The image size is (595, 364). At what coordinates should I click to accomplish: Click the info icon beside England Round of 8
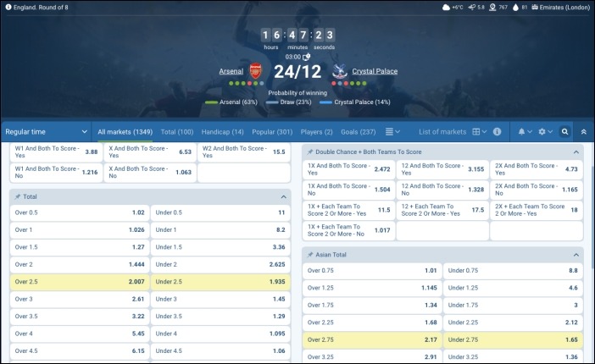pos(8,7)
